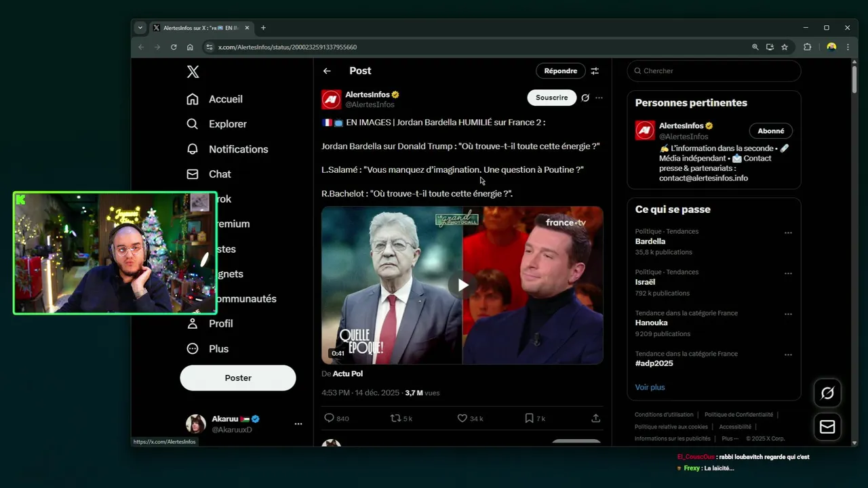Click browser profile avatar icon
868x488 pixels.
pos(831,47)
